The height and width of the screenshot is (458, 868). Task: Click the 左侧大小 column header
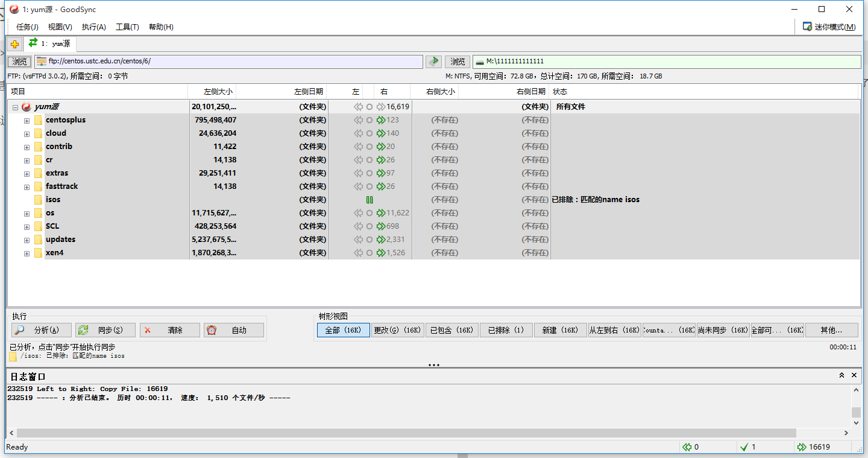point(212,92)
